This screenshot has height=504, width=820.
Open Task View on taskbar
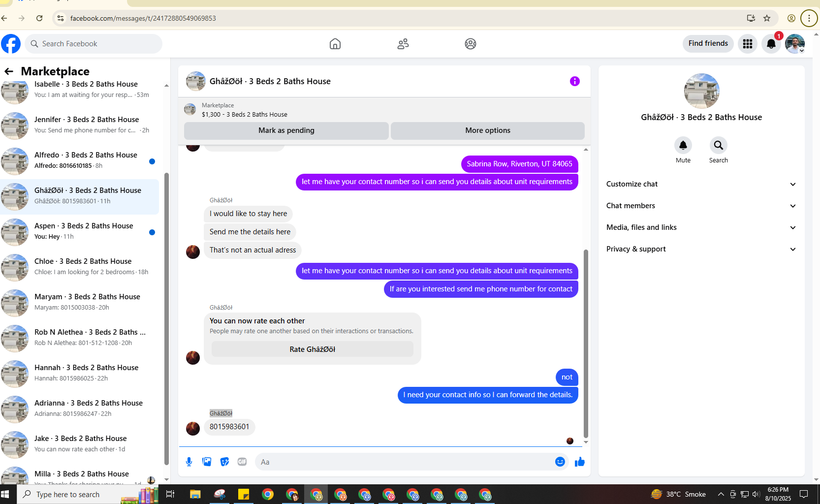click(170, 494)
